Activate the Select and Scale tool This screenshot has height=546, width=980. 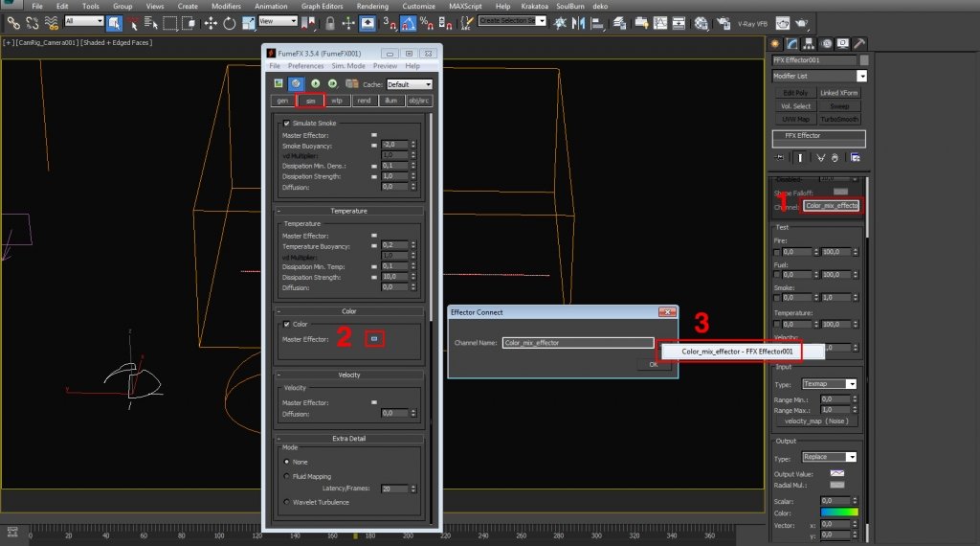coord(249,24)
